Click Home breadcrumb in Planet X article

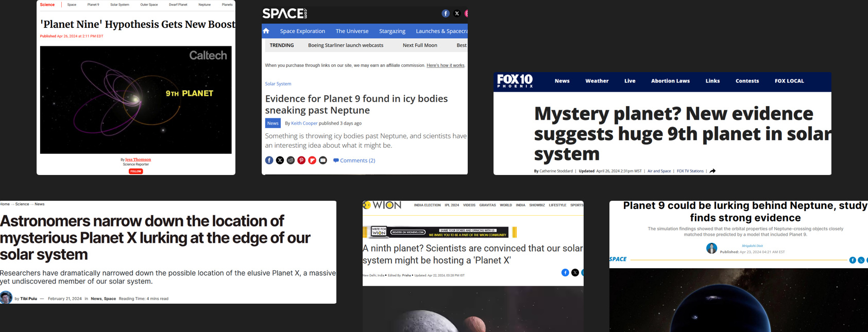tap(5, 204)
